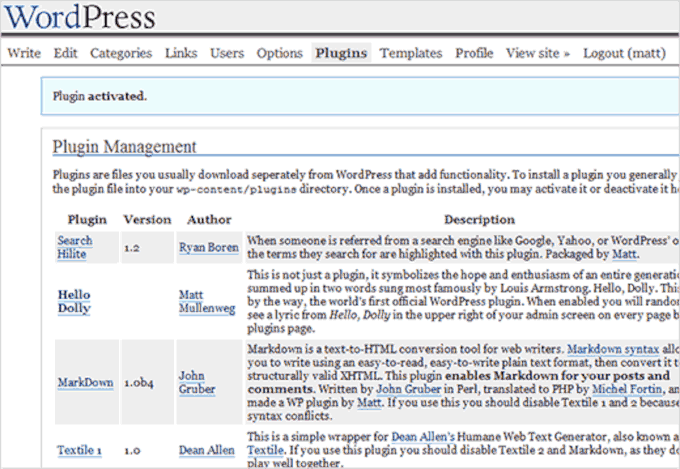Open Dean Allen's link in Textile description

(423, 436)
